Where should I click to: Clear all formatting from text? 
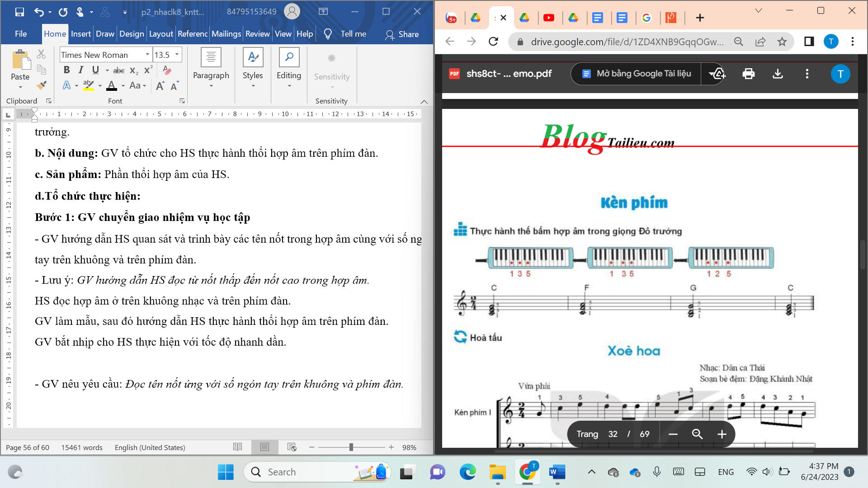(x=167, y=70)
